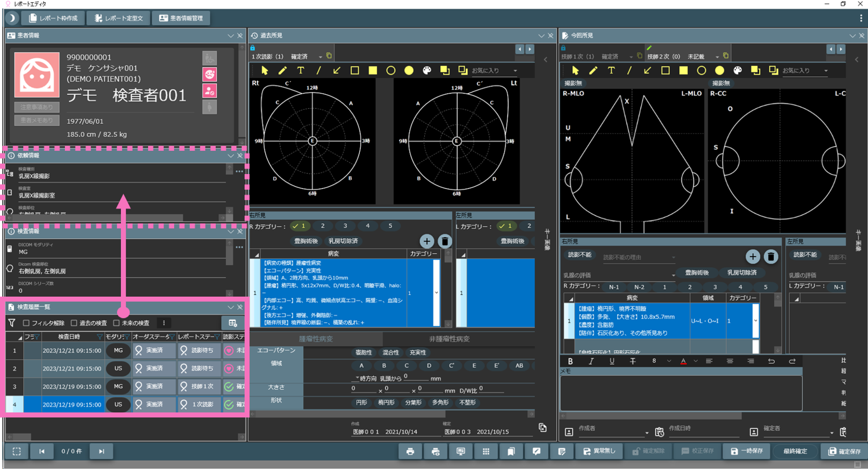Toggle dark mode moon icon
Image resolution: width=868 pixels, height=469 pixels.
click(x=11, y=18)
